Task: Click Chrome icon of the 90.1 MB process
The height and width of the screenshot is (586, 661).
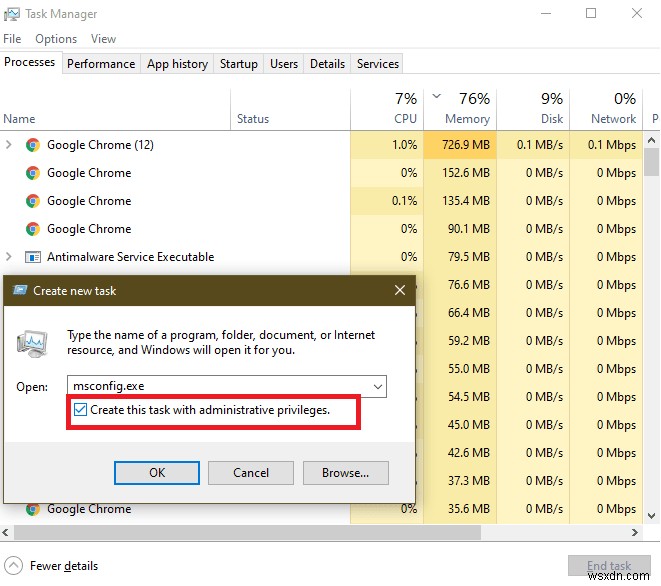Action: point(33,229)
